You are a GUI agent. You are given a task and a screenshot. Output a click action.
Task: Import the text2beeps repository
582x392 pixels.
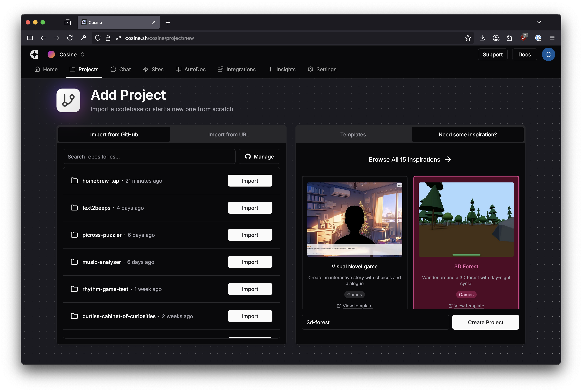[250, 208]
